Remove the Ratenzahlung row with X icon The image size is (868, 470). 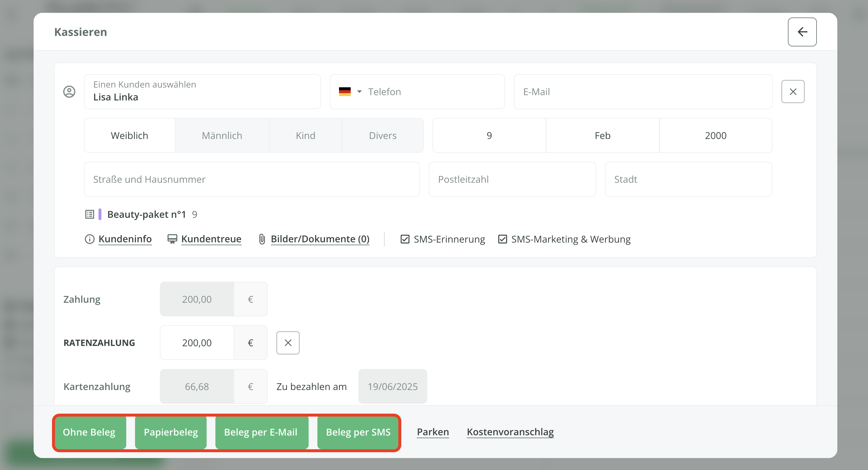click(288, 343)
